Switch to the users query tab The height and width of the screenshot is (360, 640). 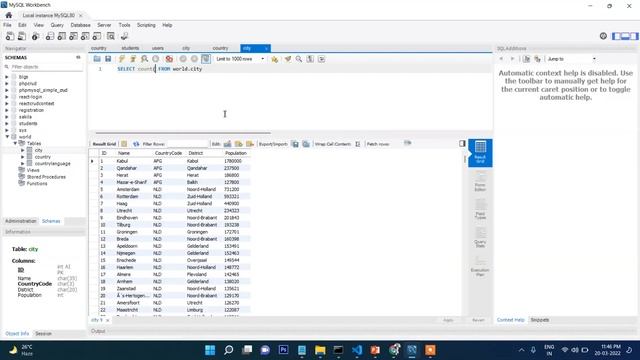(x=158, y=48)
